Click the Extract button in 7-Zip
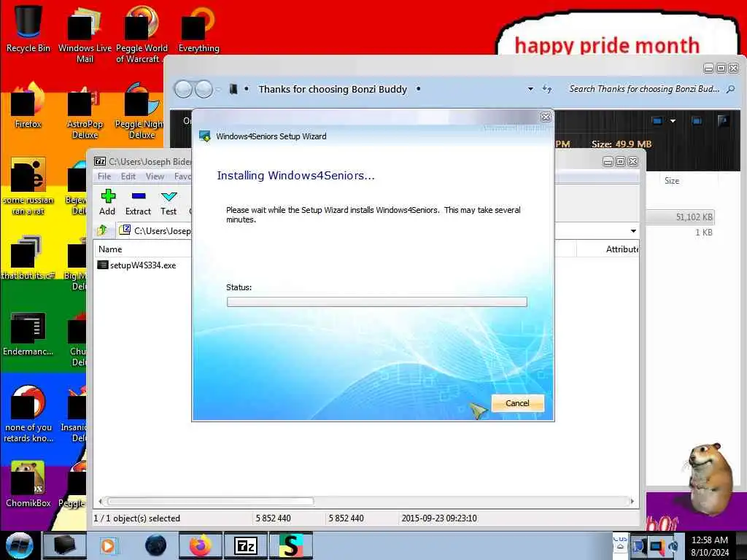 click(138, 202)
